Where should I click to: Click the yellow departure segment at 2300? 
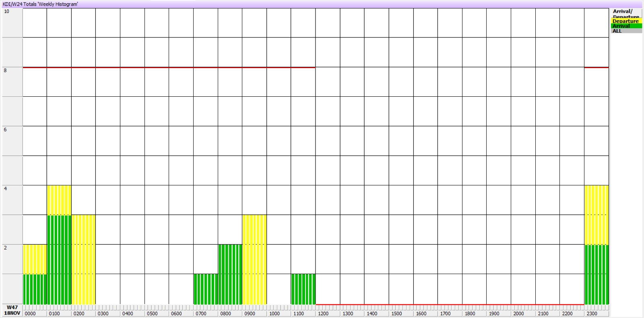pos(597,215)
